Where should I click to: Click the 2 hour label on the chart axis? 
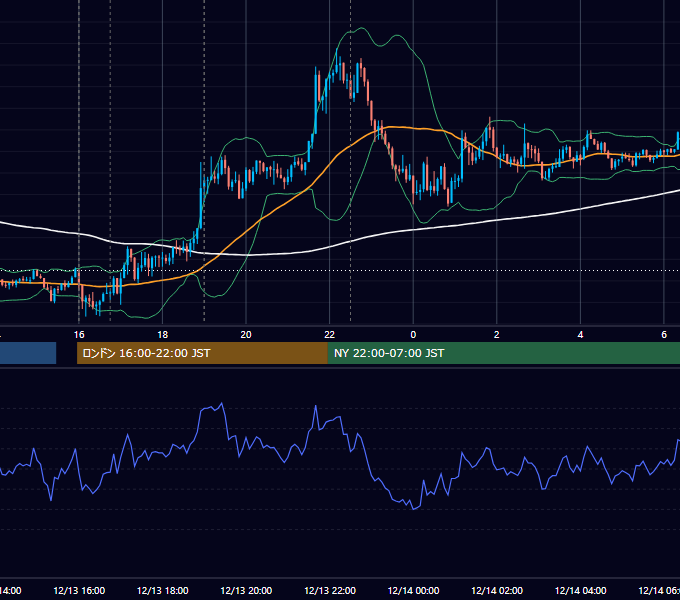[497, 335]
